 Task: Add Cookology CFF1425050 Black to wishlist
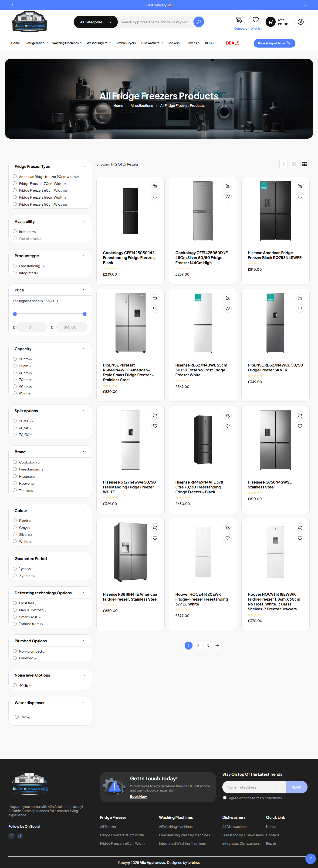(155, 197)
